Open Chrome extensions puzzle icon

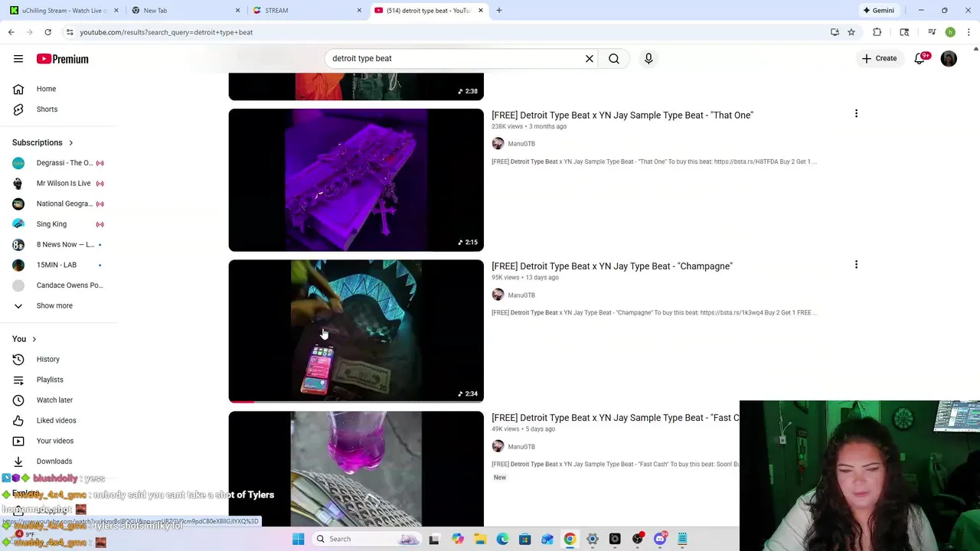[877, 32]
